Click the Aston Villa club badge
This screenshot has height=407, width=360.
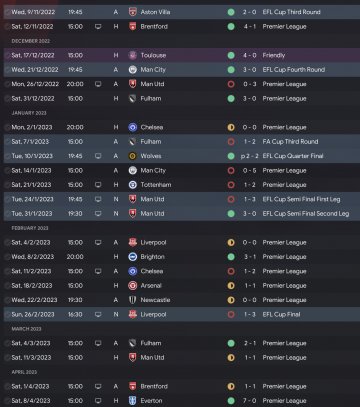point(133,12)
